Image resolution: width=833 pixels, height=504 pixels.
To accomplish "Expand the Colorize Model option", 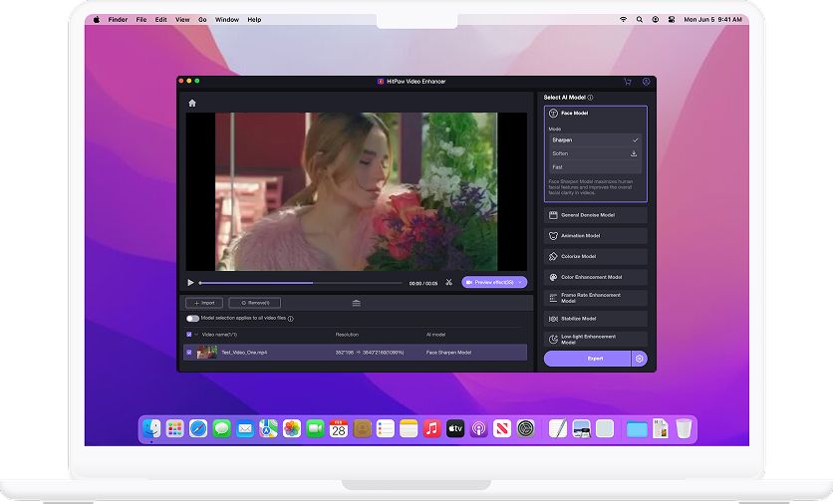I will click(595, 257).
